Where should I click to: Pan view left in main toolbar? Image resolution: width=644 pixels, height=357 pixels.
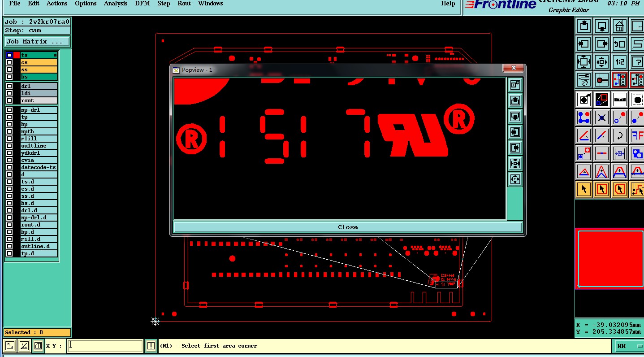584,44
